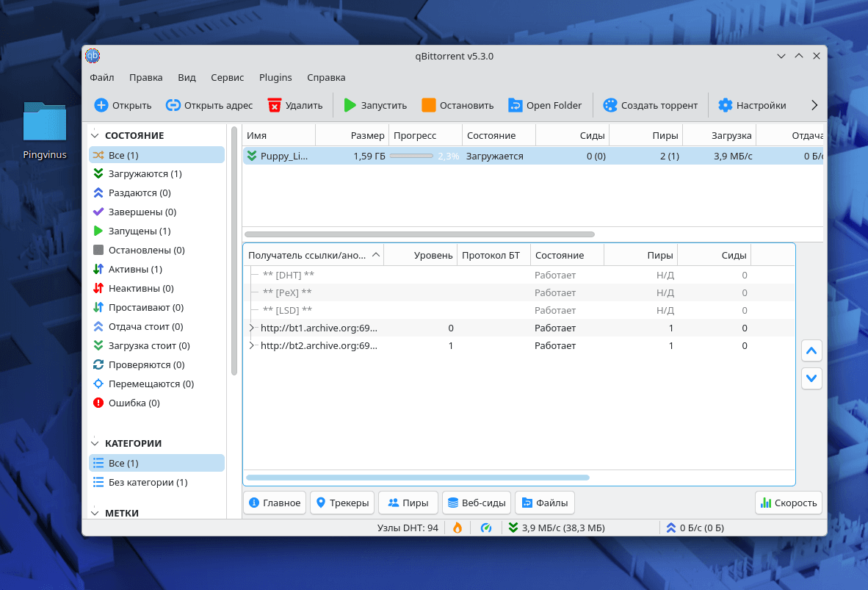Open the Вид menu
The height and width of the screenshot is (590, 868).
(x=187, y=78)
